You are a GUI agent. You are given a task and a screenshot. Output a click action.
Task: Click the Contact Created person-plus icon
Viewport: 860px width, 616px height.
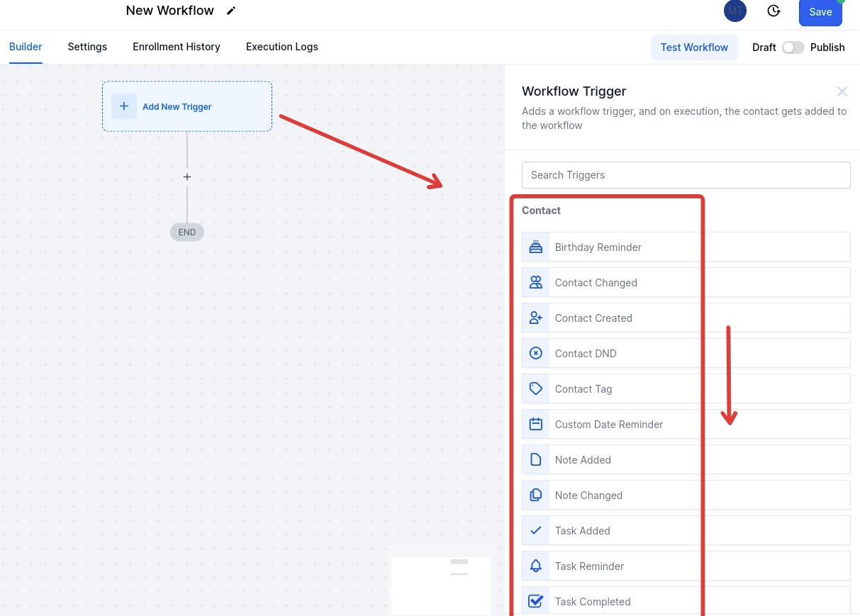[x=536, y=318]
